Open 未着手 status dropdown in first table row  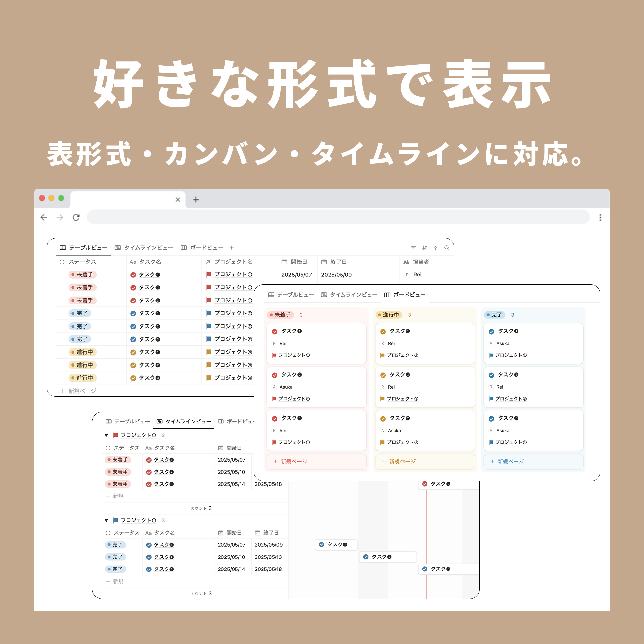coord(82,275)
